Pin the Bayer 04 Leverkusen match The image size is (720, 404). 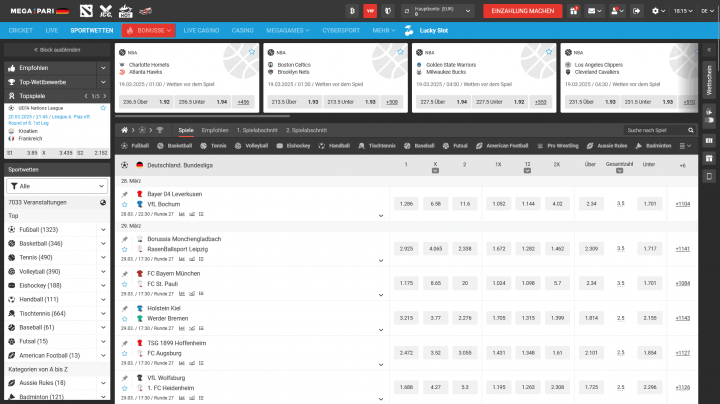click(x=124, y=194)
